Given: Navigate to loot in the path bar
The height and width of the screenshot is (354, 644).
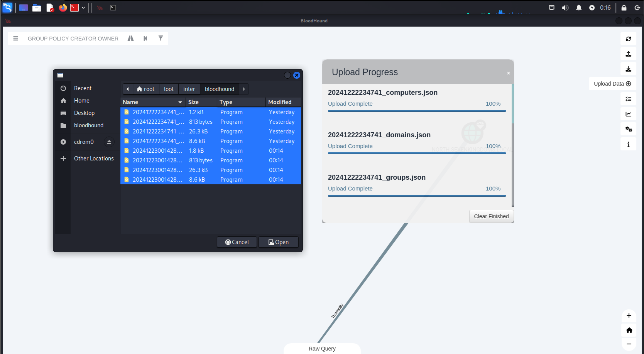Looking at the screenshot, I should pyautogui.click(x=169, y=89).
